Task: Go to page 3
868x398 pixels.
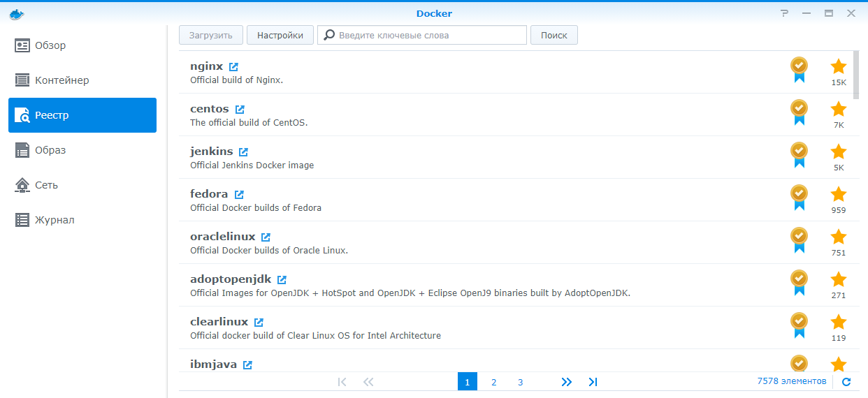Action: click(520, 382)
